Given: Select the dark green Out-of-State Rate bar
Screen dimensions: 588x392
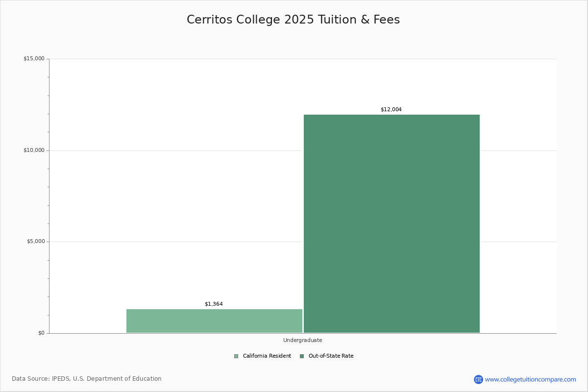Looking at the screenshot, I should [x=392, y=223].
